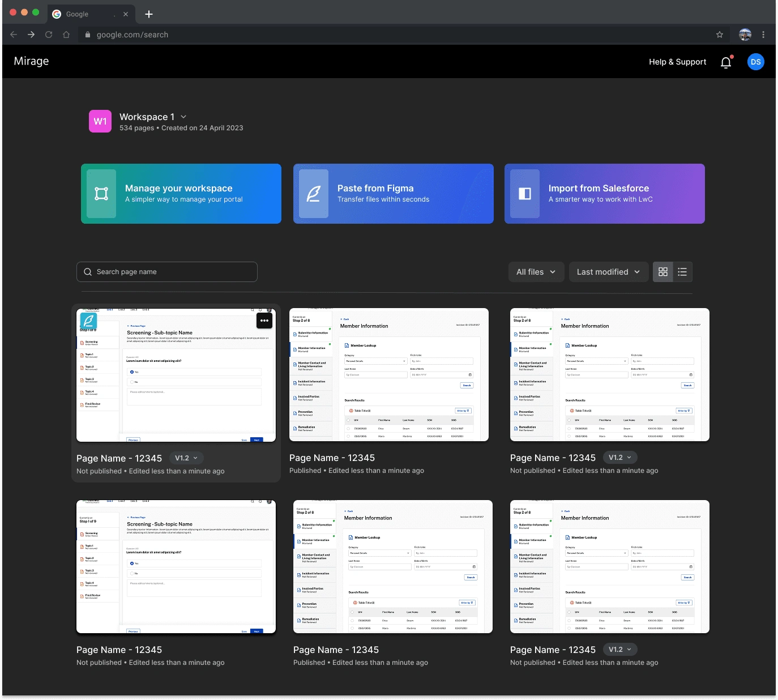The height and width of the screenshot is (700, 778).
Task: Open the top-right Member Information thumbnail
Action: click(x=610, y=374)
